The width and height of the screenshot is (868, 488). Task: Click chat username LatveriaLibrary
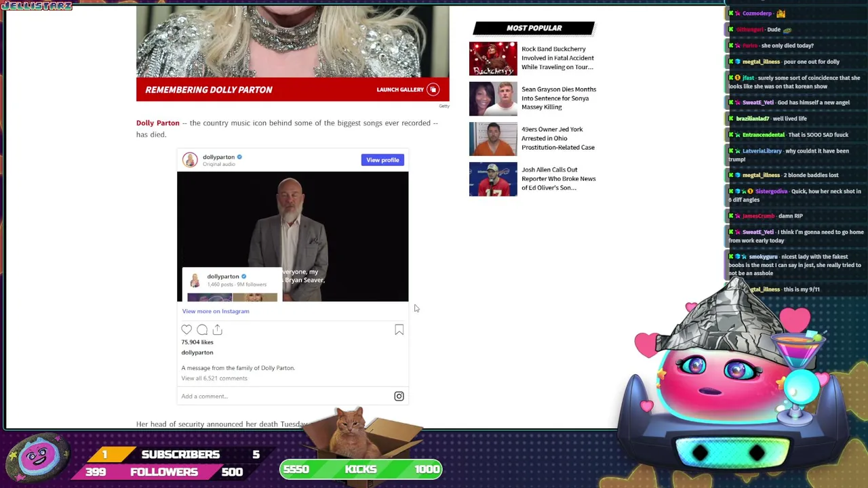click(x=762, y=151)
